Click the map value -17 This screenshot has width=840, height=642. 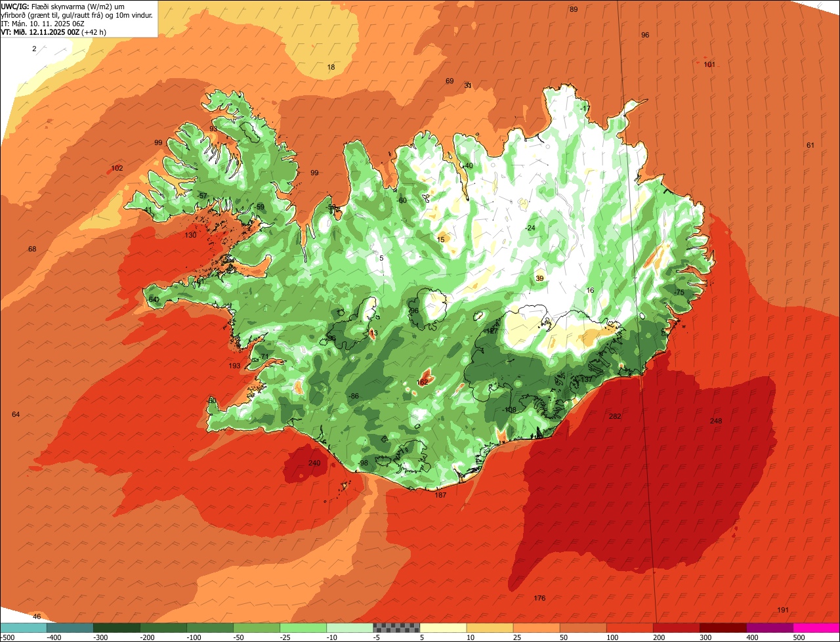pyautogui.click(x=585, y=108)
